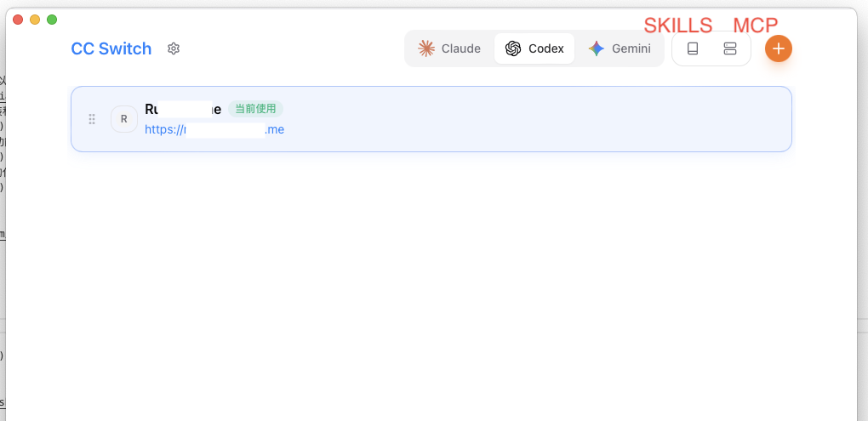
Task: Add a new provider with orange plus
Action: [x=778, y=48]
